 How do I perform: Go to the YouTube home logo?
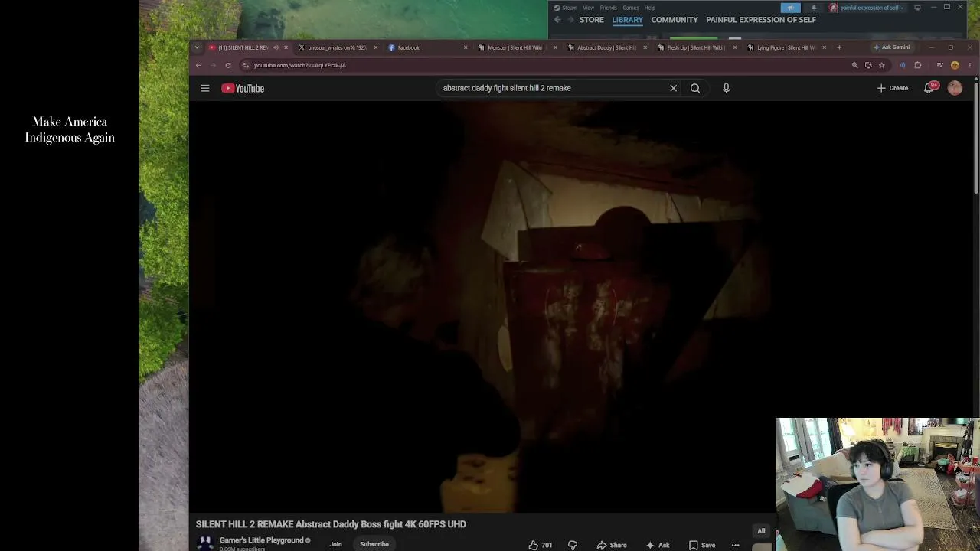[x=243, y=88]
